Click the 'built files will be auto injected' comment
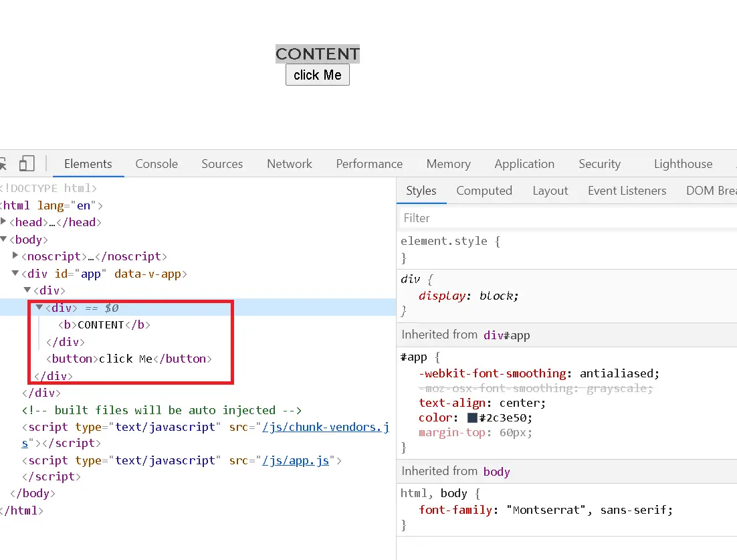The image size is (737, 560). (x=162, y=410)
